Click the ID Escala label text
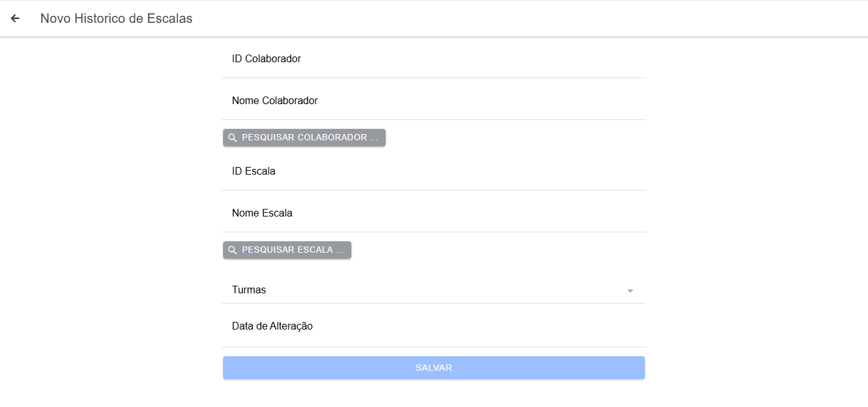Viewport: 868px width, 407px height. click(254, 171)
